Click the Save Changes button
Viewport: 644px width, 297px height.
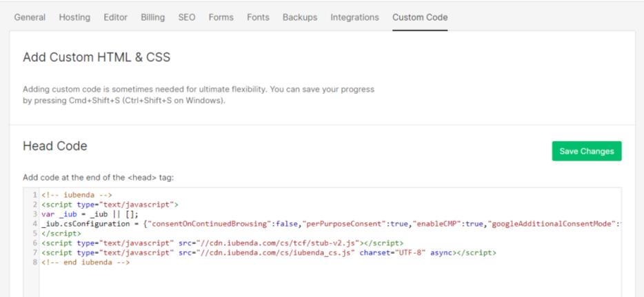click(587, 151)
